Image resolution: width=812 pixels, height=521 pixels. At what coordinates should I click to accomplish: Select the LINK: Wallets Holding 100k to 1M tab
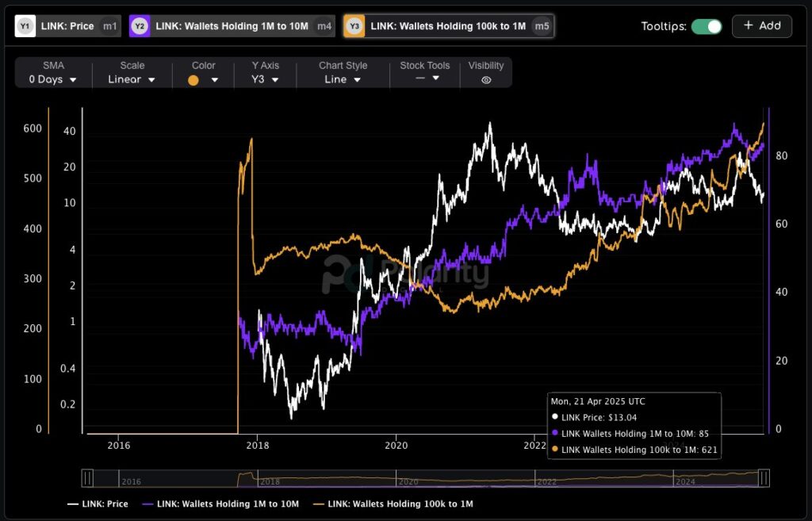click(447, 26)
